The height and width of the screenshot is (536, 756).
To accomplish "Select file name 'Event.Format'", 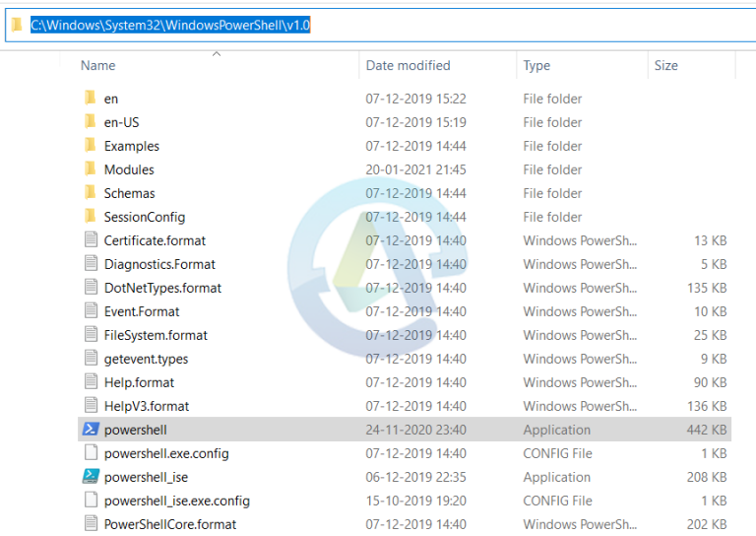I will pos(142,311).
